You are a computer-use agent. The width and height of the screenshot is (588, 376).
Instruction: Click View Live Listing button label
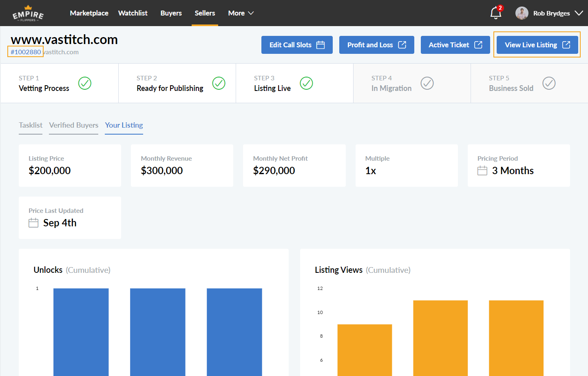tap(531, 45)
